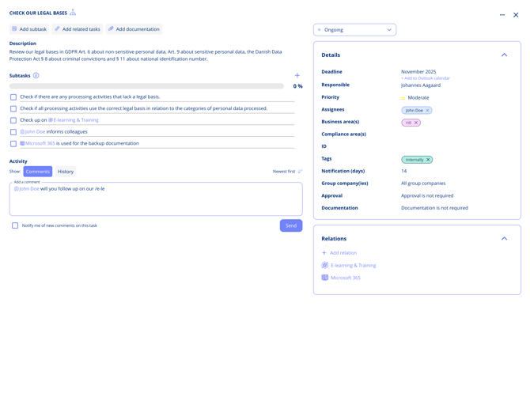Collapse the Relations section
This screenshot has width=530, height=420.
point(505,239)
